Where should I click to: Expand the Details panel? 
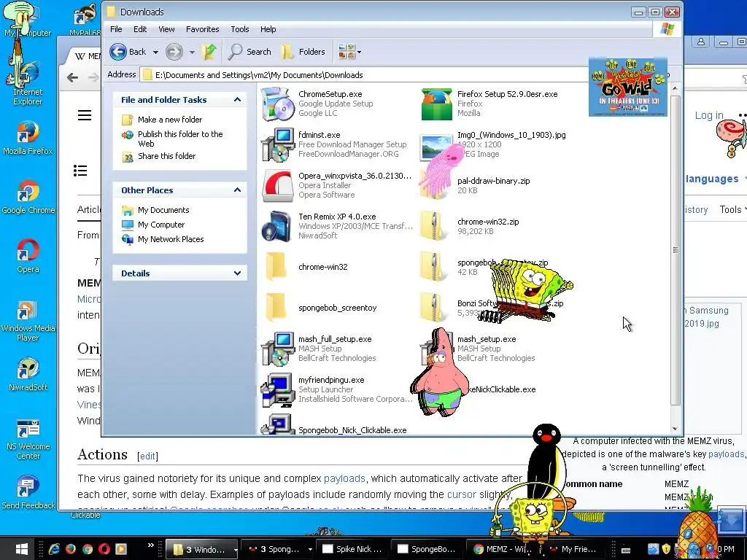click(x=237, y=273)
